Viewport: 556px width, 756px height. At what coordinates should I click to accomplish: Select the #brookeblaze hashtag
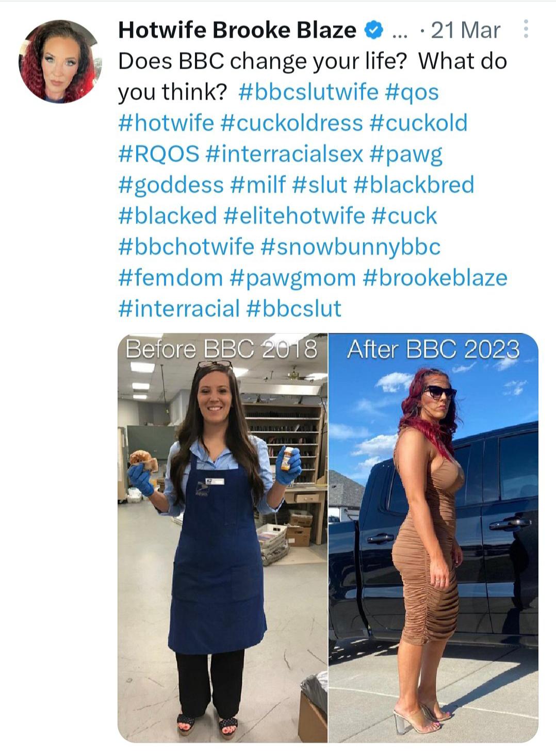click(x=435, y=278)
